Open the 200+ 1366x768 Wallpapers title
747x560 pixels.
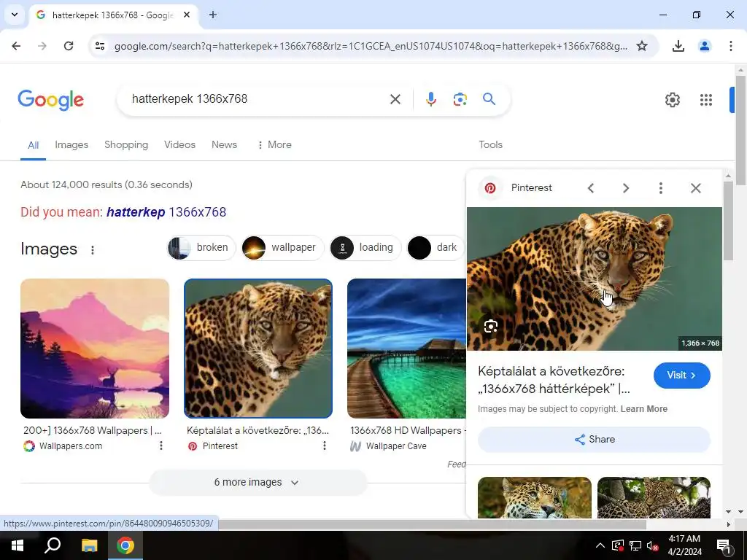pyautogui.click(x=93, y=430)
